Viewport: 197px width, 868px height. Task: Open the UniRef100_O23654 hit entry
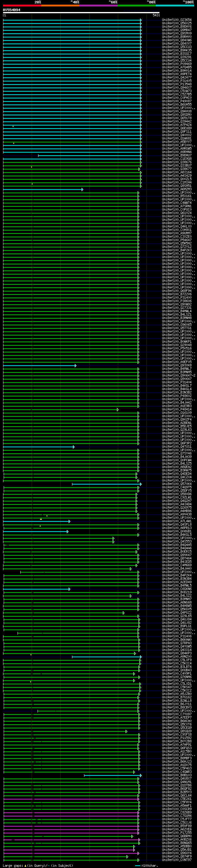pyautogui.click(x=176, y=20)
